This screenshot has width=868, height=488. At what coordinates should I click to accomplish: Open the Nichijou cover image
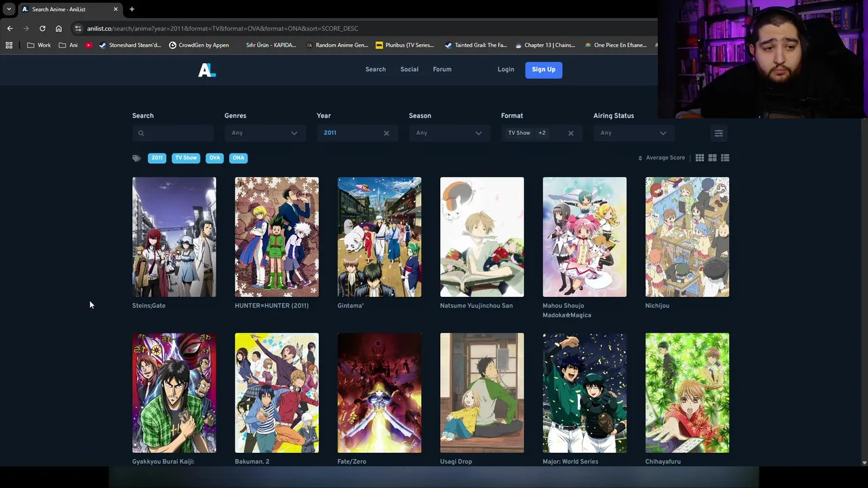pyautogui.click(x=687, y=237)
